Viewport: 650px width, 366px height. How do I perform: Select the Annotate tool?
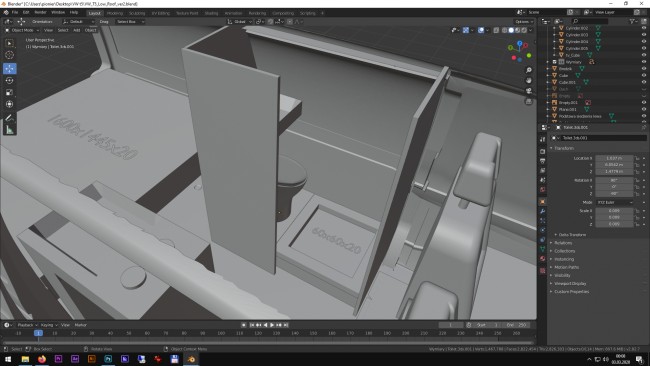10,118
